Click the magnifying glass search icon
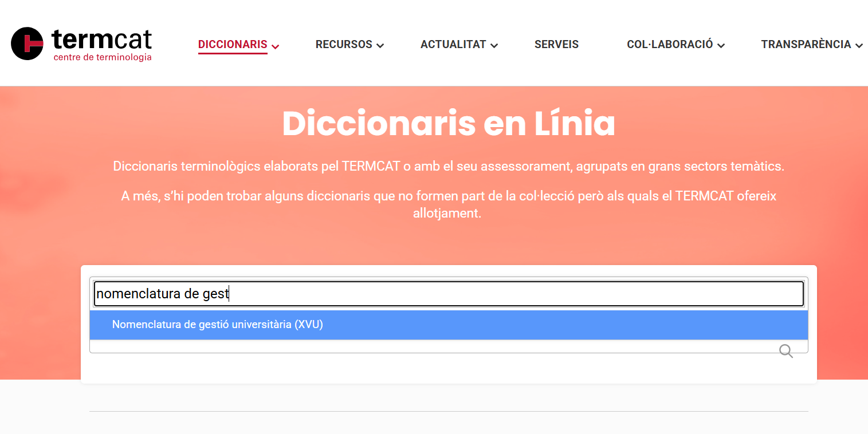 pos(786,351)
